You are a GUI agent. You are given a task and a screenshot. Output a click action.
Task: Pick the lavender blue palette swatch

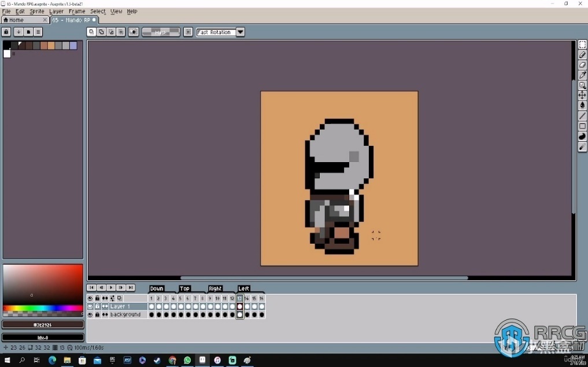[x=73, y=46]
